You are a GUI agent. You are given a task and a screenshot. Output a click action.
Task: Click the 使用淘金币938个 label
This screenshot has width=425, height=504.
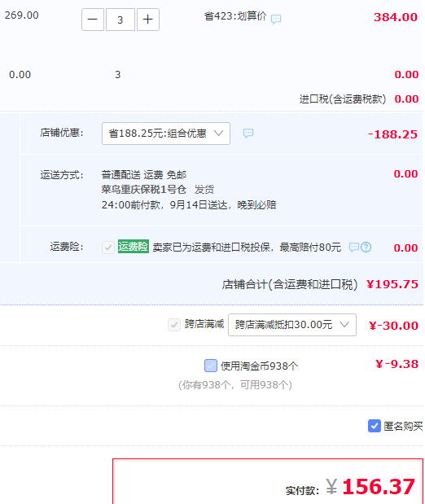tap(260, 366)
